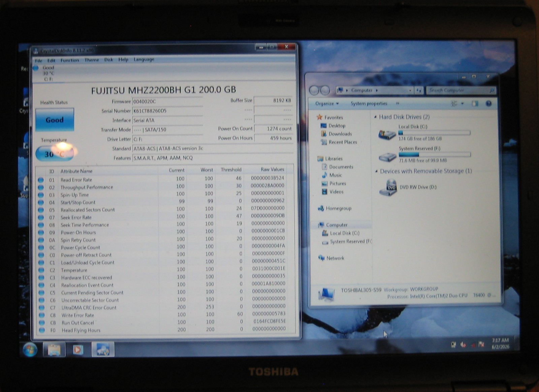This screenshot has height=392, width=539.
Task: Click System properties in Explorer toolbar
Action: [369, 103]
